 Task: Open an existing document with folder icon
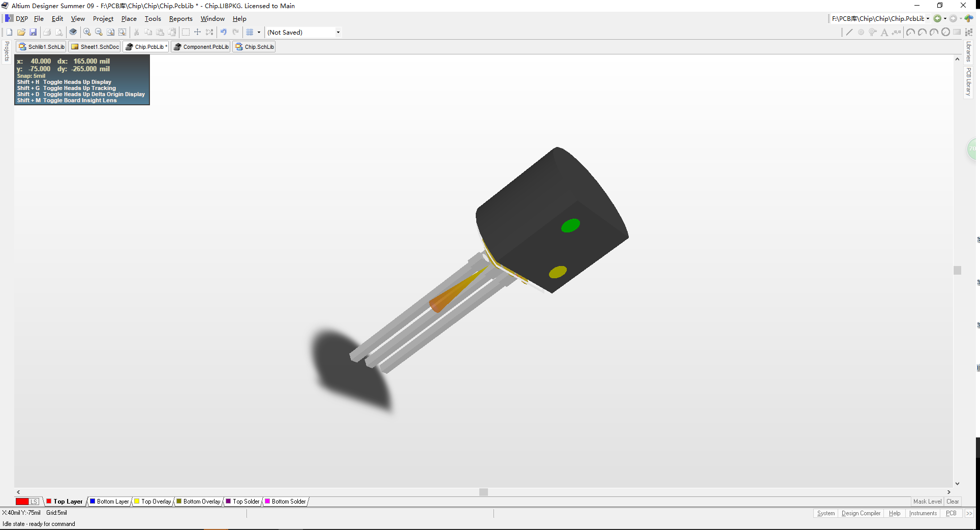21,32
